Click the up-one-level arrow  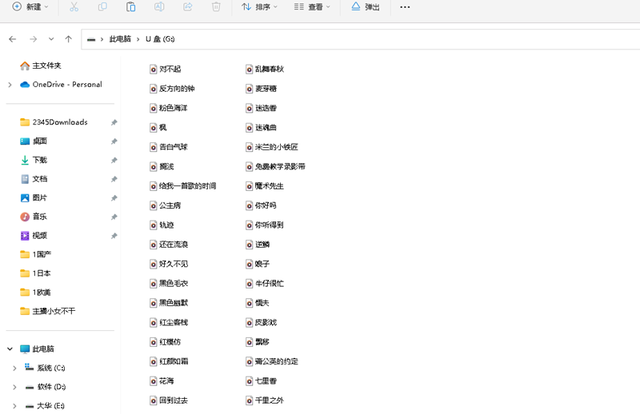tap(68, 39)
